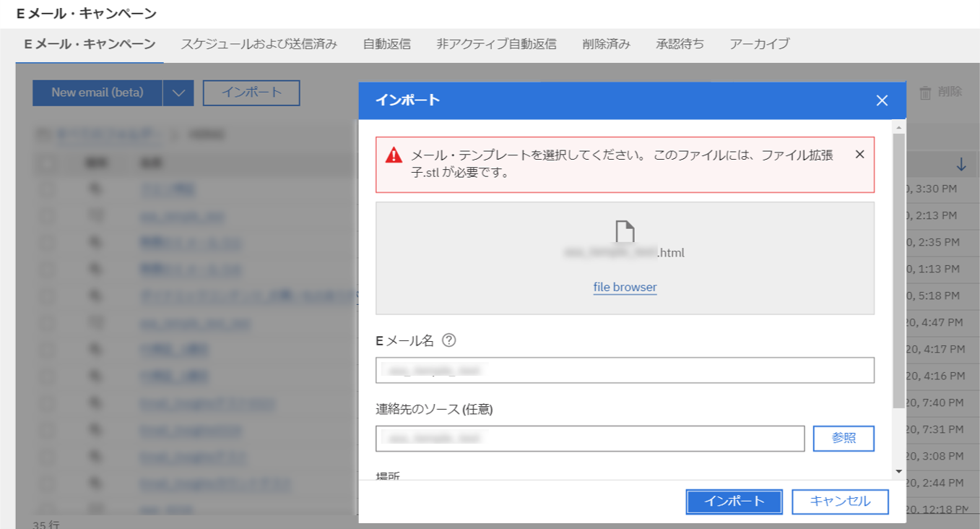
Task: Click the blue sort arrow in date column
Action: tap(961, 165)
